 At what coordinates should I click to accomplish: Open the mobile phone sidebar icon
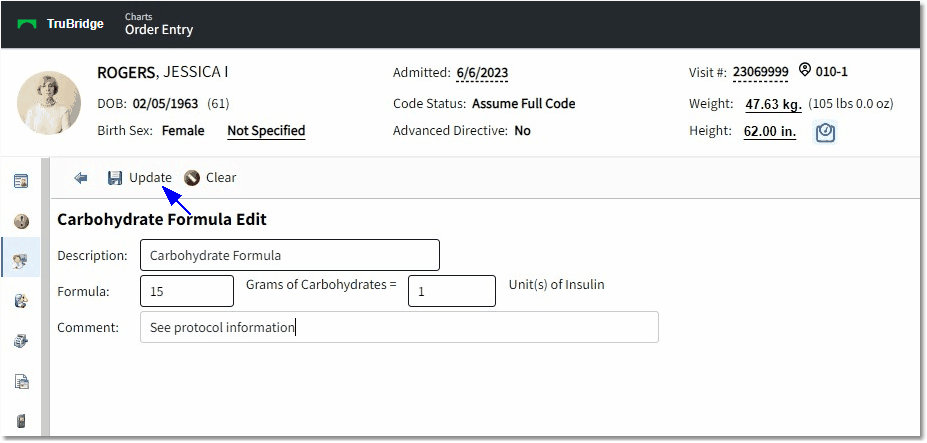click(21, 421)
